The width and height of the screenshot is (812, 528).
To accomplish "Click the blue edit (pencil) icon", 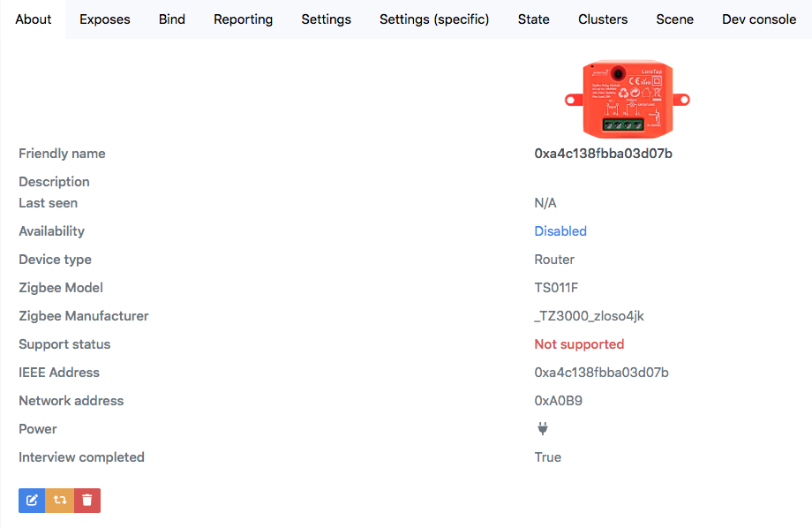I will [x=32, y=500].
